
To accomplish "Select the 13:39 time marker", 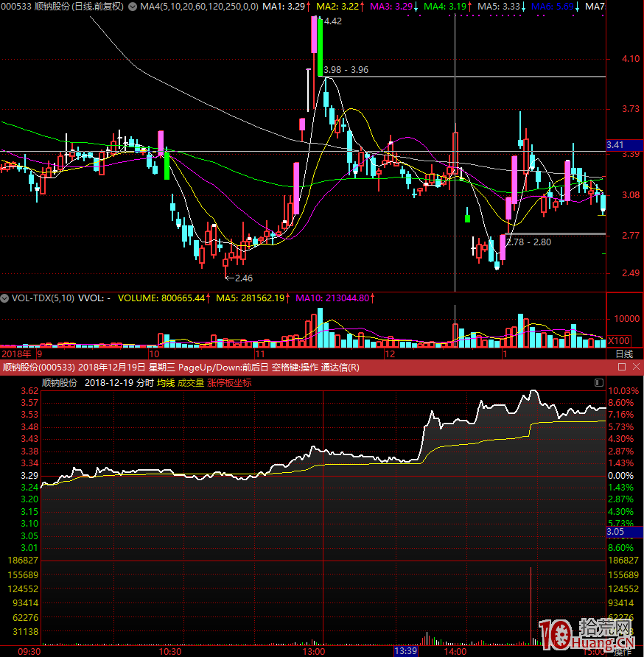I will tap(406, 651).
